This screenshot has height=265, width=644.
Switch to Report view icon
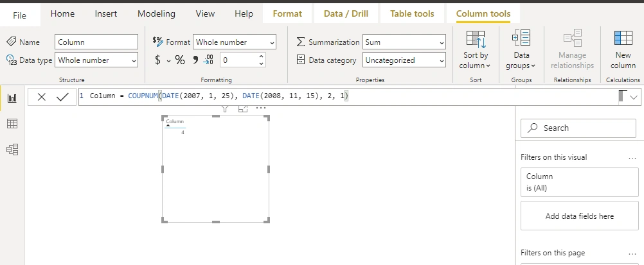click(x=12, y=98)
